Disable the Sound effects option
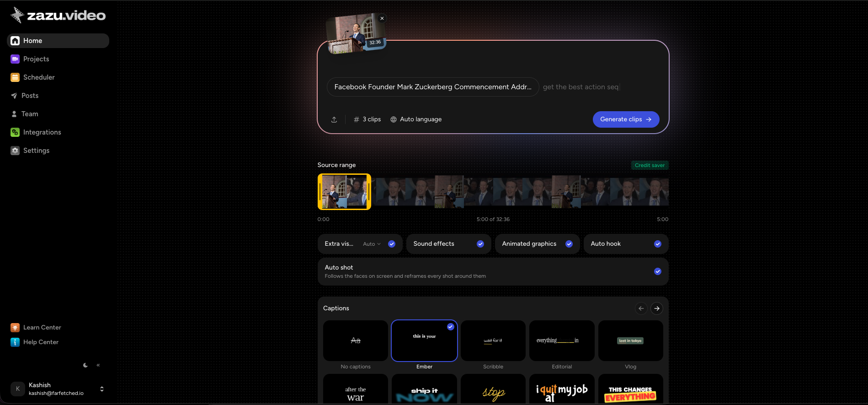The image size is (868, 405). (x=480, y=244)
